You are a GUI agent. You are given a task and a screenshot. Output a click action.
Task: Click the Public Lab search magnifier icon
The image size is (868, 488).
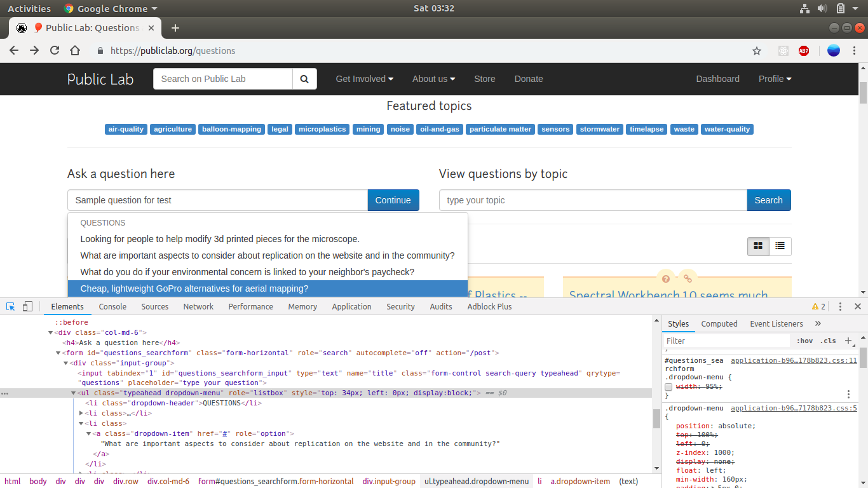(304, 79)
